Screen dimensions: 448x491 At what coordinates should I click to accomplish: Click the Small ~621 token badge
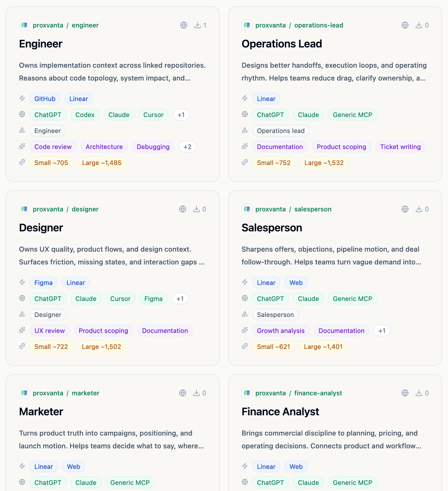click(273, 347)
